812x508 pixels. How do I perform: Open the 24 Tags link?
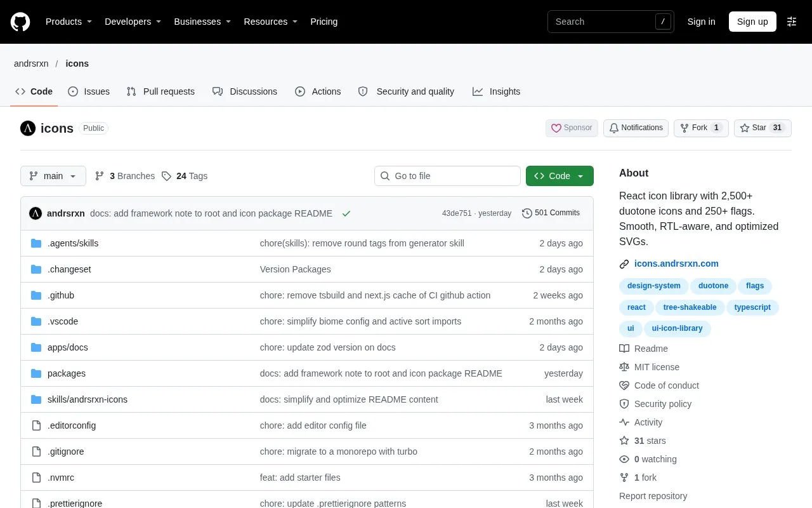185,176
